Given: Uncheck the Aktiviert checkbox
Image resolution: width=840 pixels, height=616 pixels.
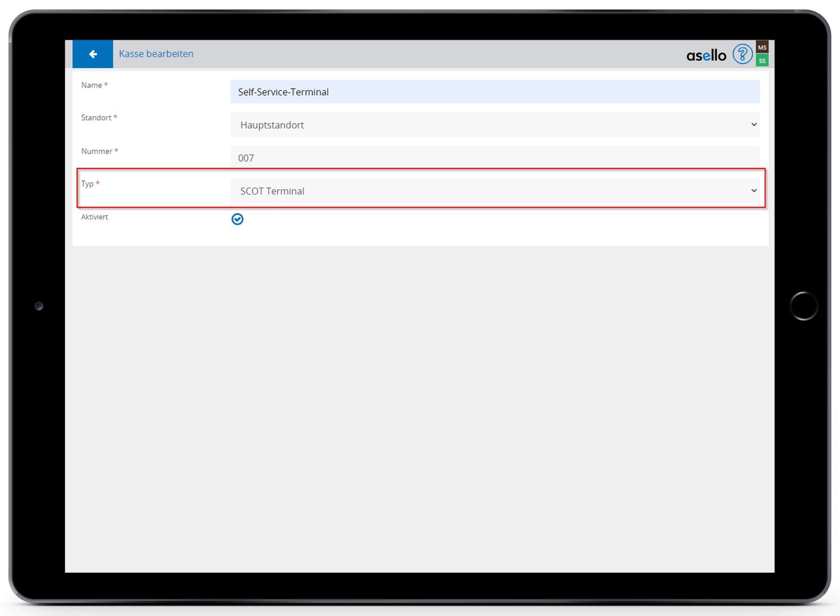Looking at the screenshot, I should (237, 219).
